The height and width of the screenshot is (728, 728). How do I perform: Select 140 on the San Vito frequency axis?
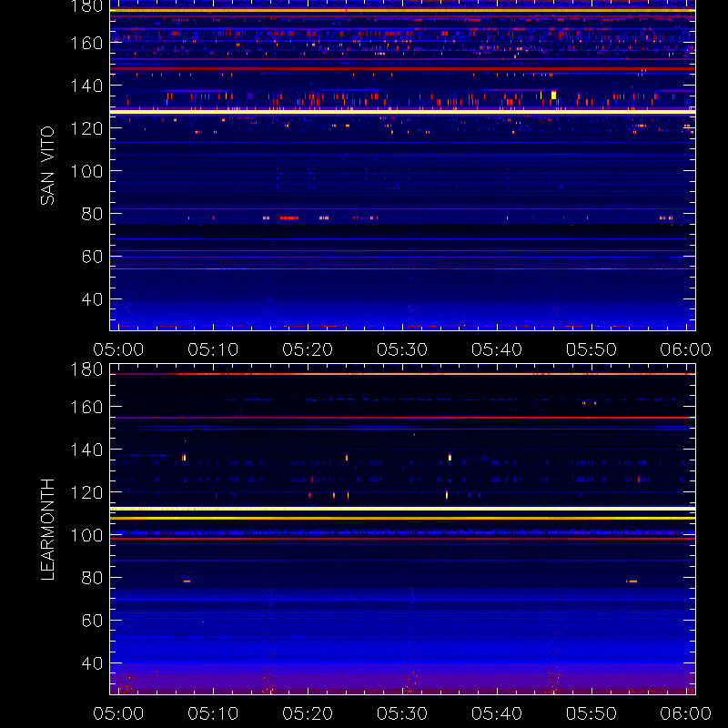[x=86, y=86]
